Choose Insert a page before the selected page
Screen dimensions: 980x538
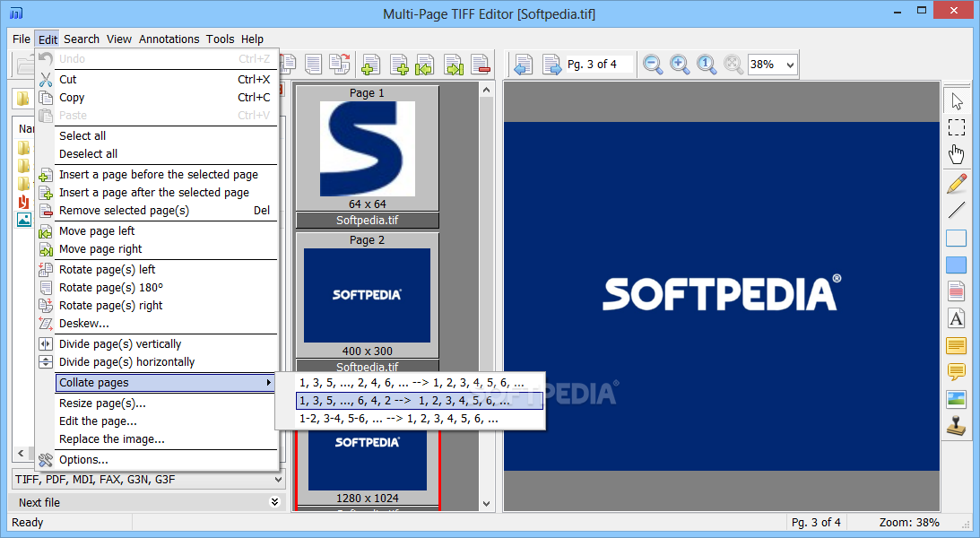[x=156, y=174]
